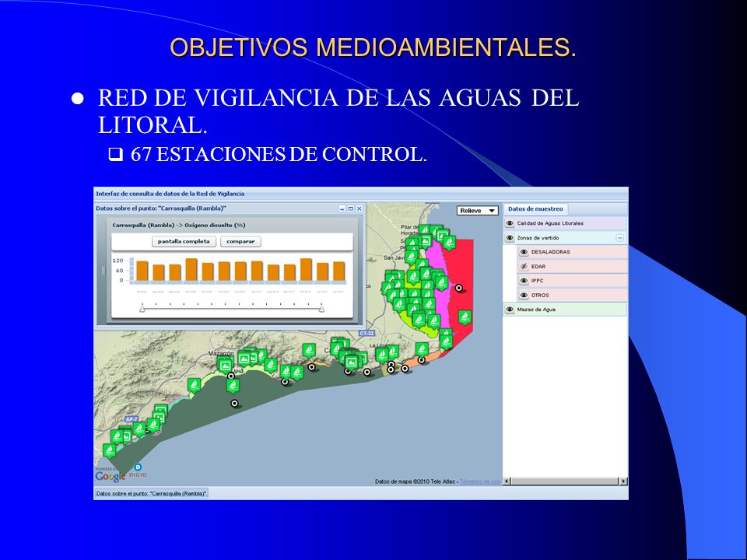The height and width of the screenshot is (560, 747).
Task: Click the OTROS label
Action: tap(540, 296)
